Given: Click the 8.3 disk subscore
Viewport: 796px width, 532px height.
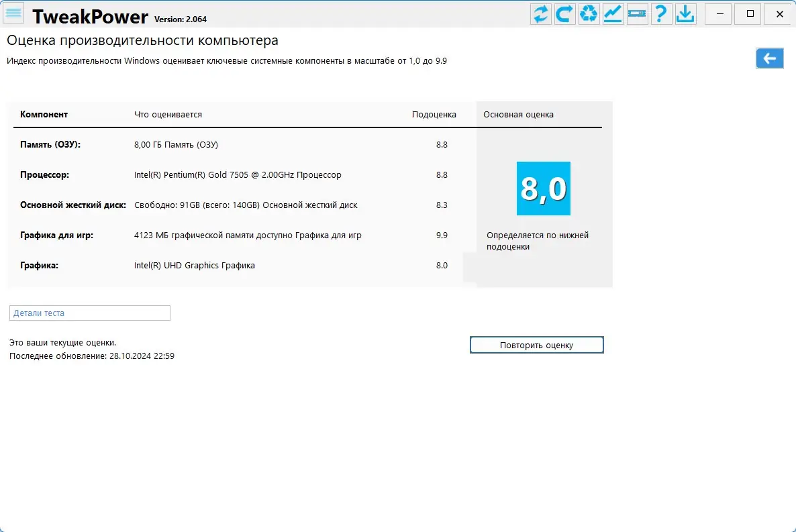Looking at the screenshot, I should pos(442,205).
